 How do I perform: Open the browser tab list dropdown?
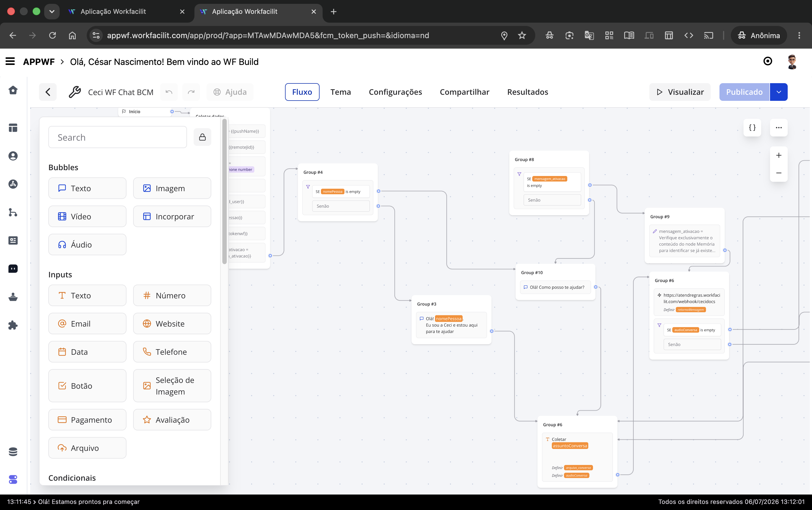52,12
